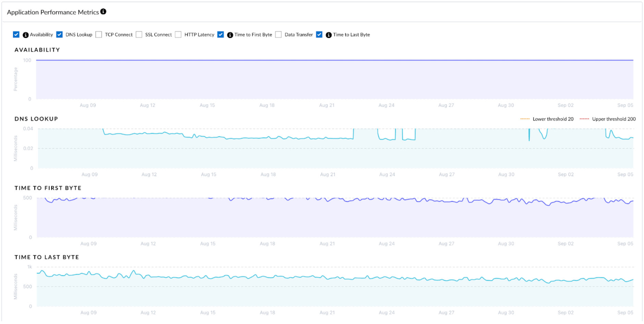Turn on the HTTP Latency checkbox
Viewport: 644px width, 324px height.
point(178,35)
